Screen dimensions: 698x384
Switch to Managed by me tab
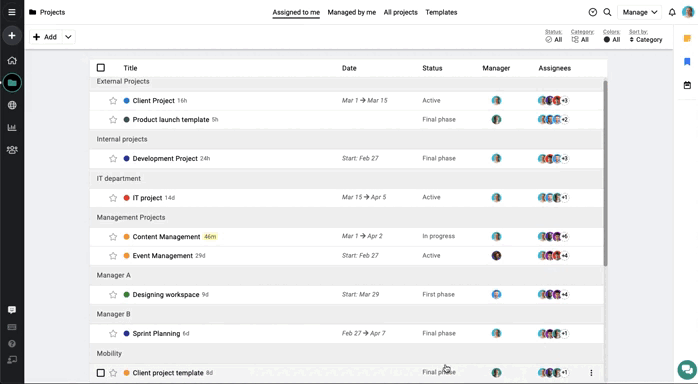[352, 12]
